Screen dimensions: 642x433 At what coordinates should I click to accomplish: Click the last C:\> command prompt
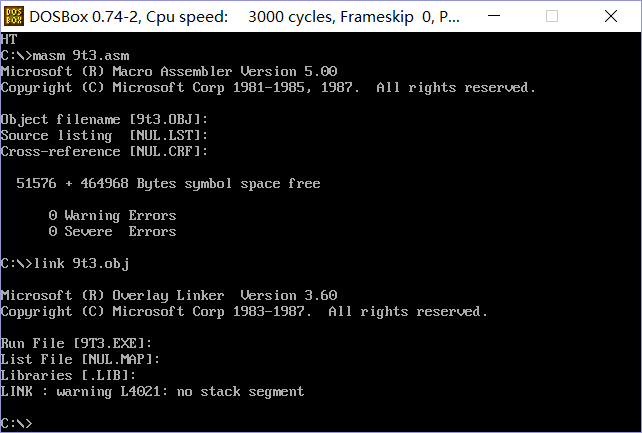click(17, 424)
